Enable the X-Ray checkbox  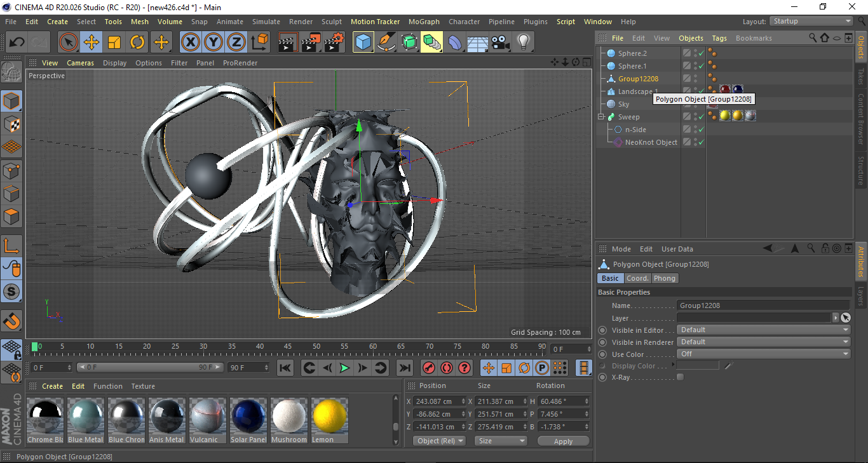coord(681,377)
